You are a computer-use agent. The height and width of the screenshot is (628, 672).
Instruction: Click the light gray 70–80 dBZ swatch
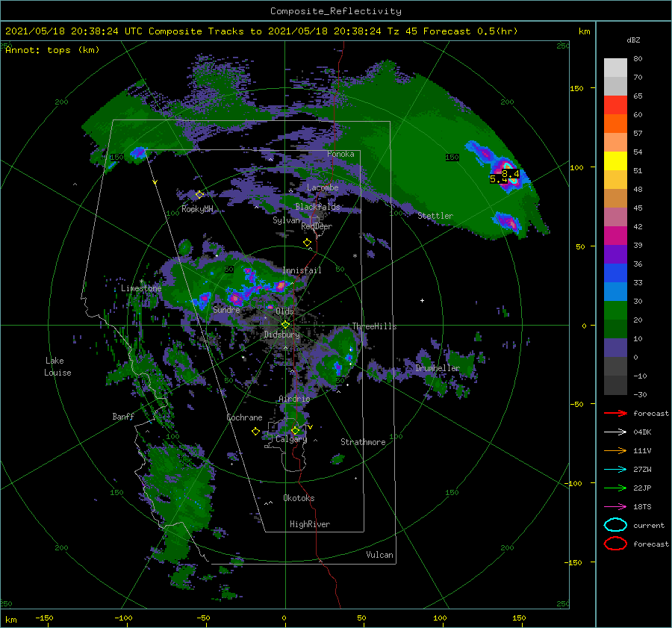tap(615, 68)
